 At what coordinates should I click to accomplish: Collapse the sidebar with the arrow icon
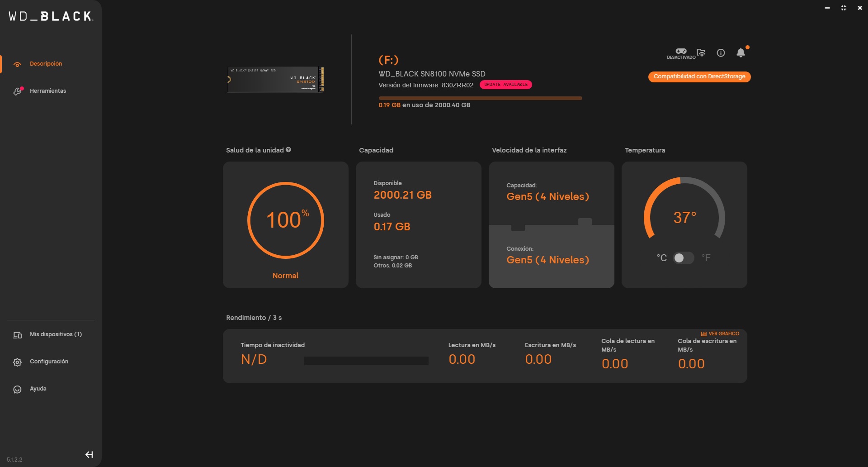point(89,455)
